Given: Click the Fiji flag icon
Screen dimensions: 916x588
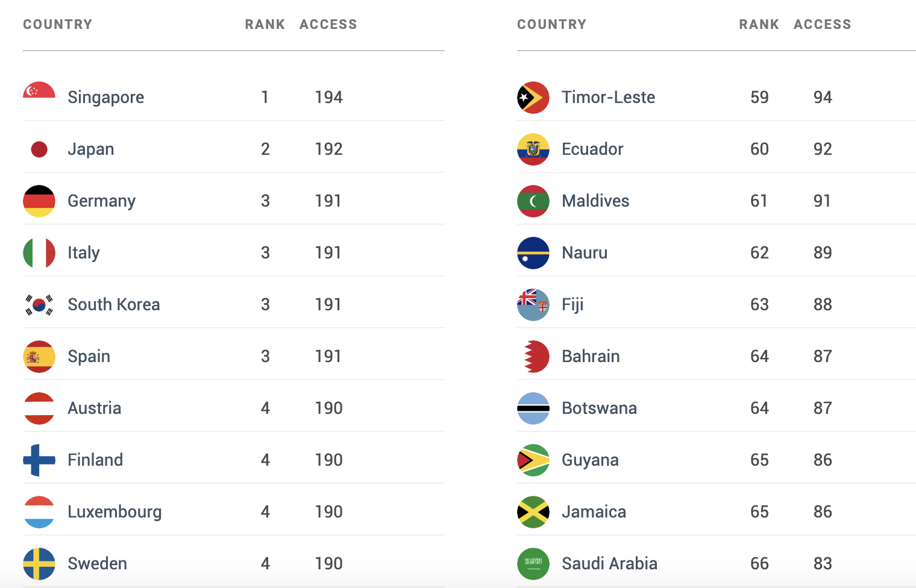Looking at the screenshot, I should [x=533, y=305].
